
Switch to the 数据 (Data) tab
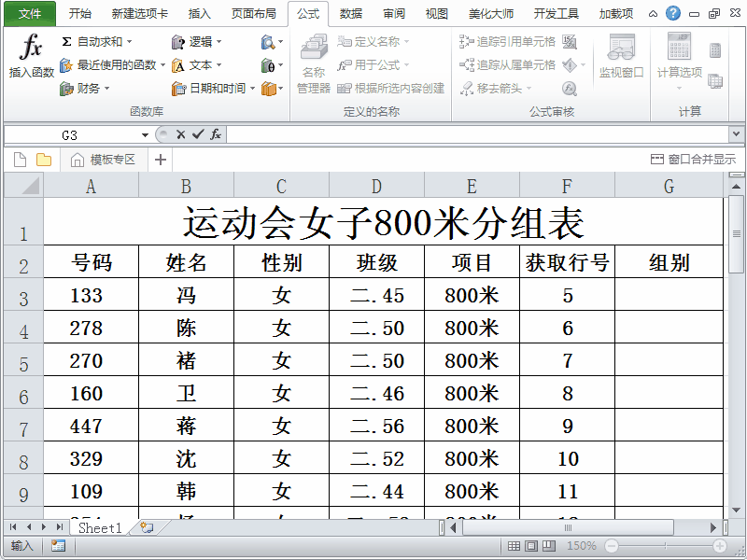[351, 13]
